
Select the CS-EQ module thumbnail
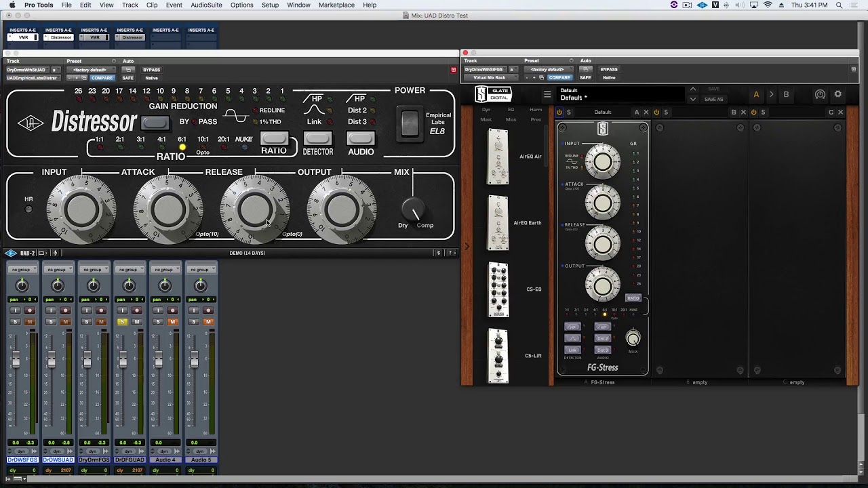(x=498, y=289)
